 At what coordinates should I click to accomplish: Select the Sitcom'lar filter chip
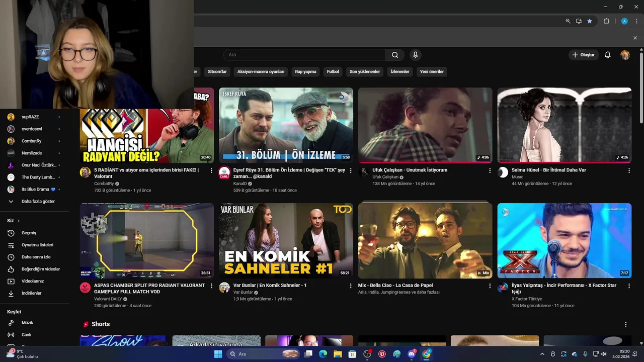point(217,71)
